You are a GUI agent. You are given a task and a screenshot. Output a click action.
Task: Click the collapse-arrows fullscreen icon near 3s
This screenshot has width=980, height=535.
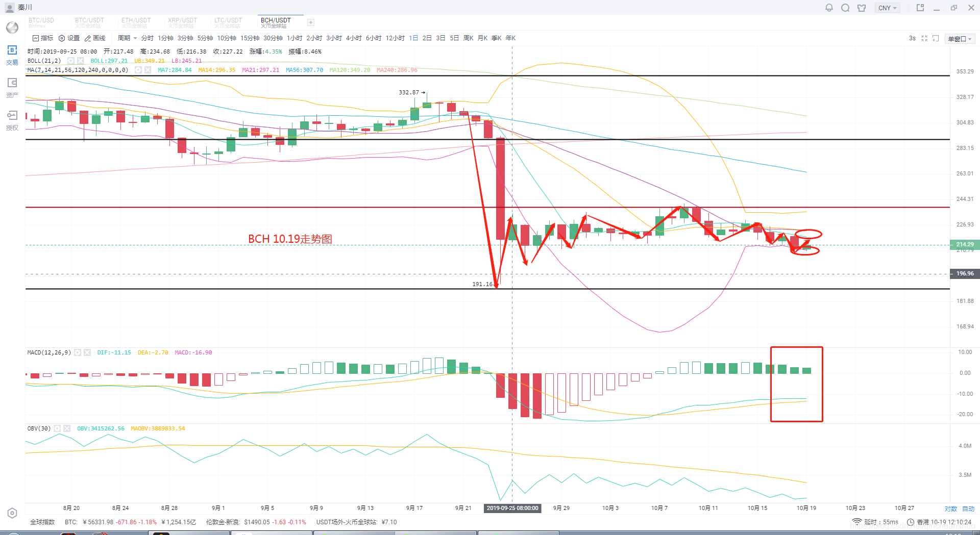924,38
